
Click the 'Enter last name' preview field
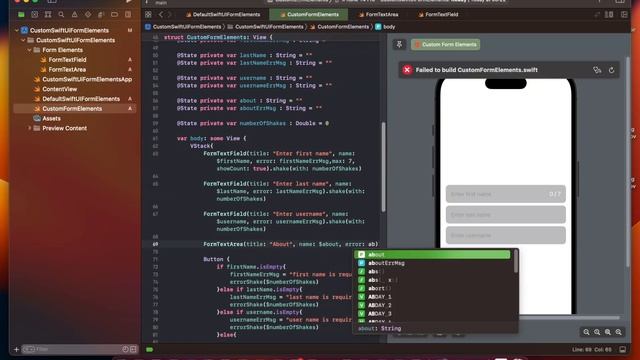click(x=506, y=214)
